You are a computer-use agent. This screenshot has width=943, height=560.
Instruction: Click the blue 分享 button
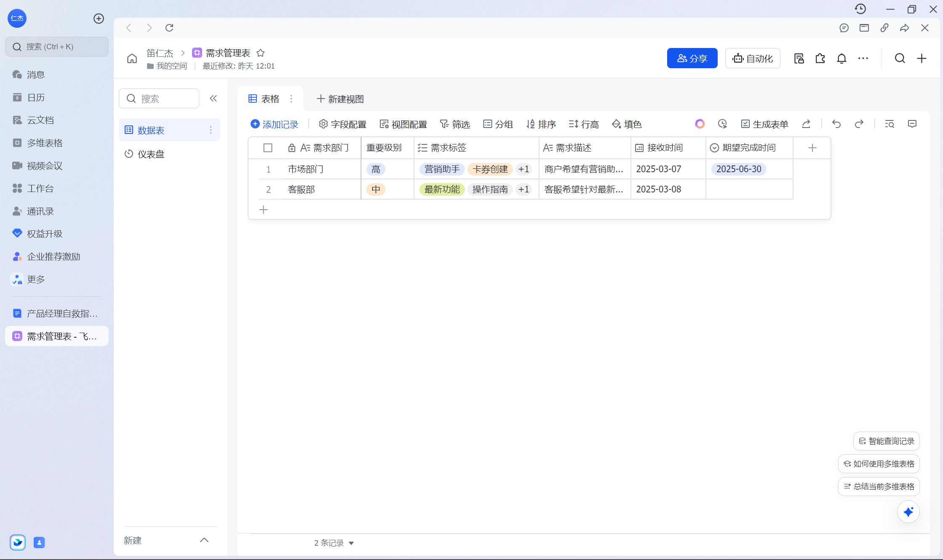tap(692, 59)
